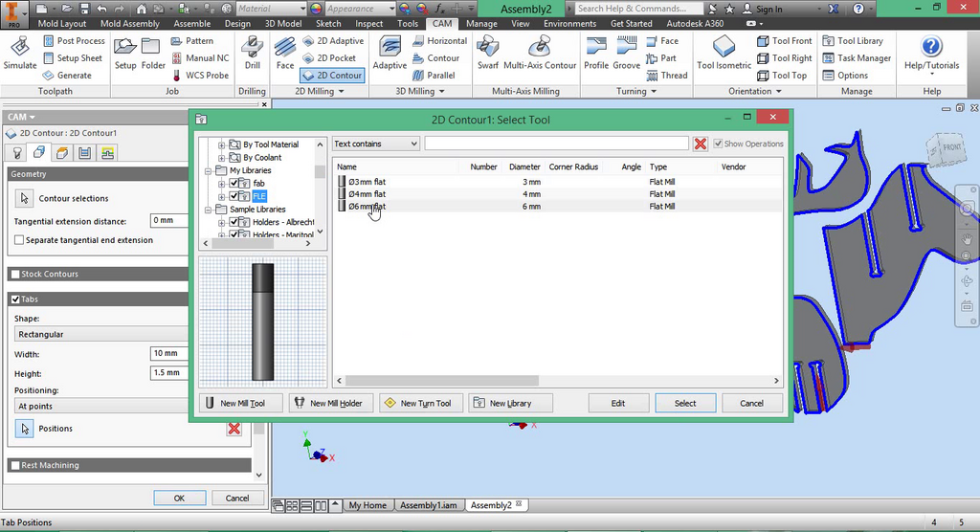Viewport: 980px width, 532px height.
Task: Uncheck the FLE library checkbox
Action: pos(234,196)
